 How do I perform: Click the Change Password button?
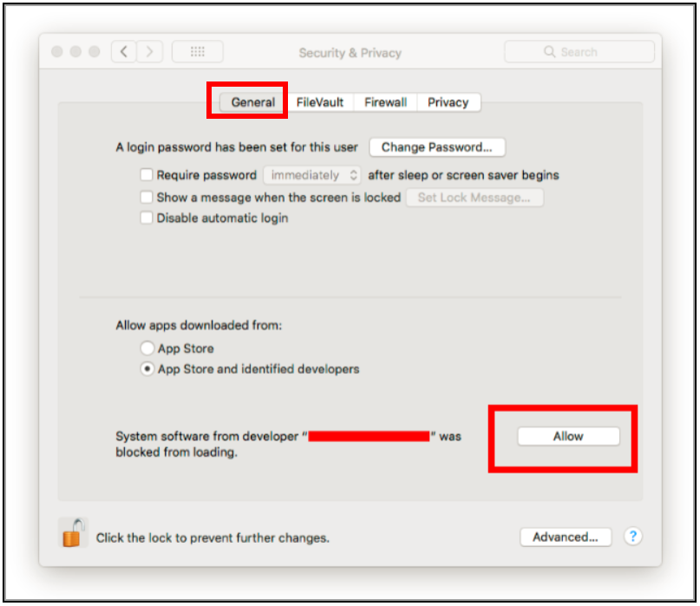[x=437, y=147]
